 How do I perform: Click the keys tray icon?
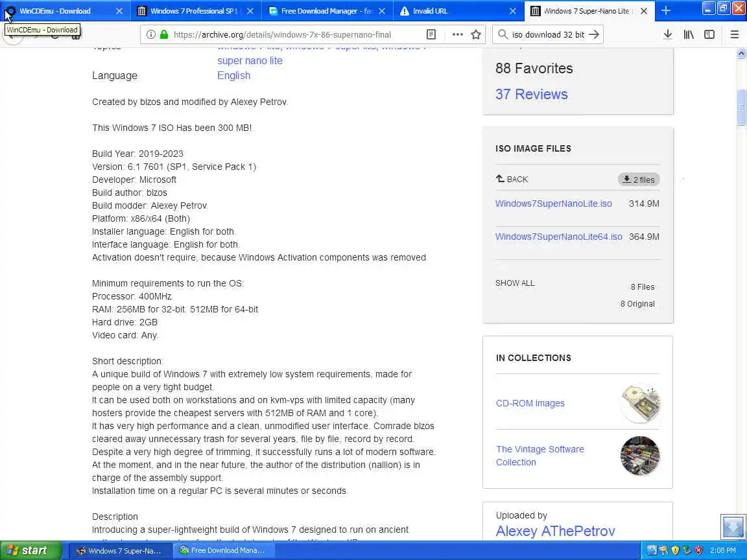[x=663, y=550]
